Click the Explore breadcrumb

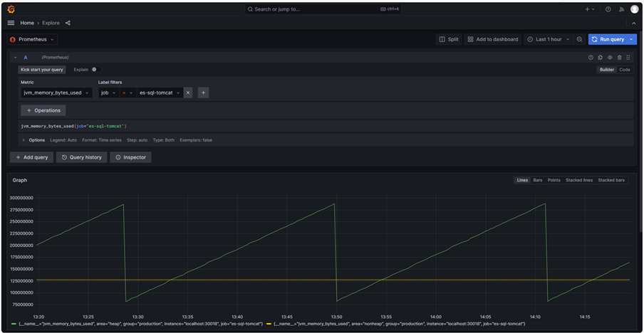point(51,23)
